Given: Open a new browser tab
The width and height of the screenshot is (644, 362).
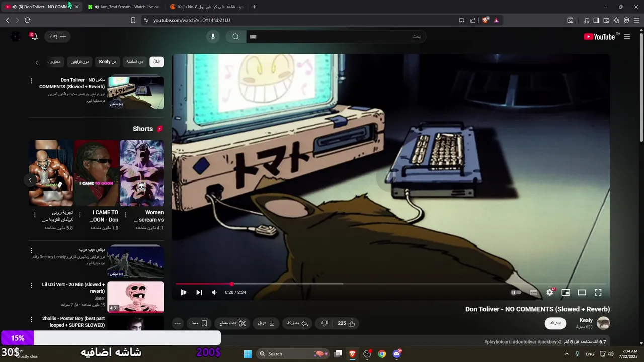Looking at the screenshot, I should [x=254, y=7].
